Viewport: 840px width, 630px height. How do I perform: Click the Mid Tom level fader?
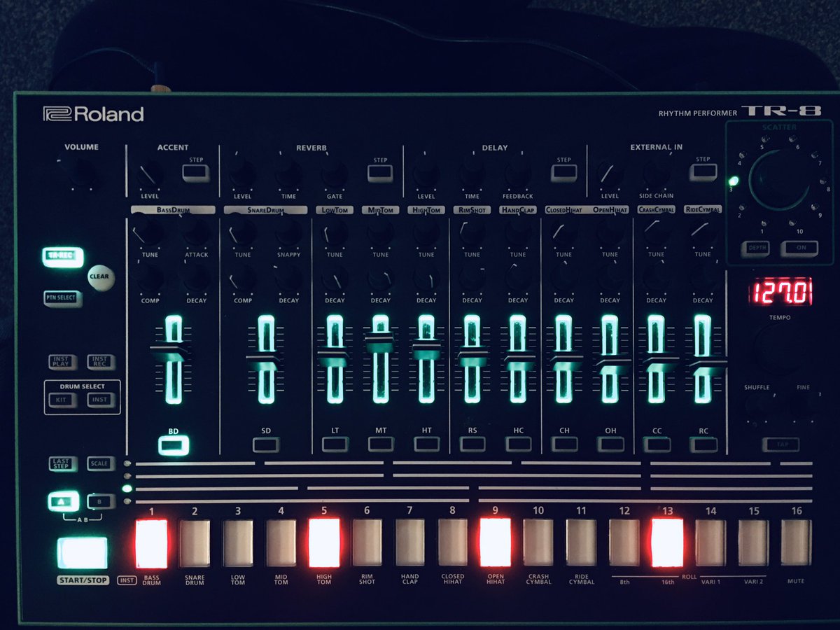click(x=380, y=344)
